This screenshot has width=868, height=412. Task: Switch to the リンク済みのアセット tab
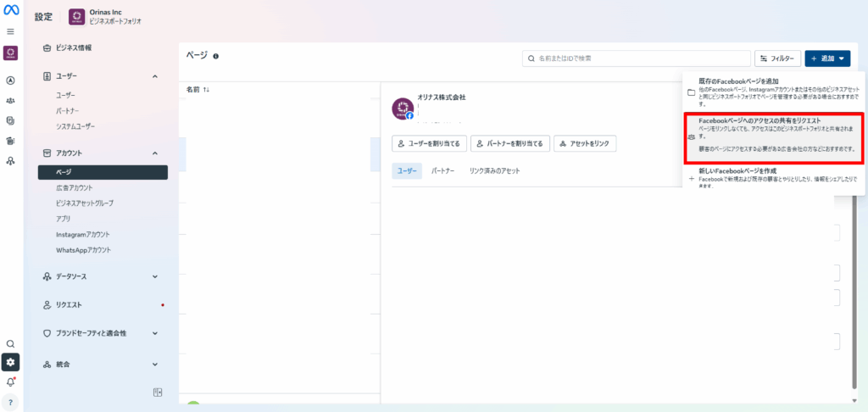(494, 171)
